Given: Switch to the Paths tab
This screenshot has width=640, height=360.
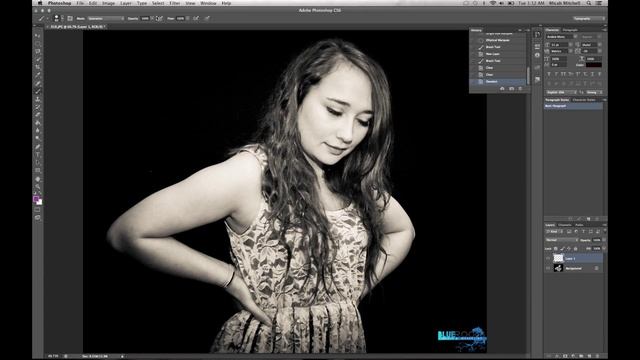Looking at the screenshot, I should 579,225.
